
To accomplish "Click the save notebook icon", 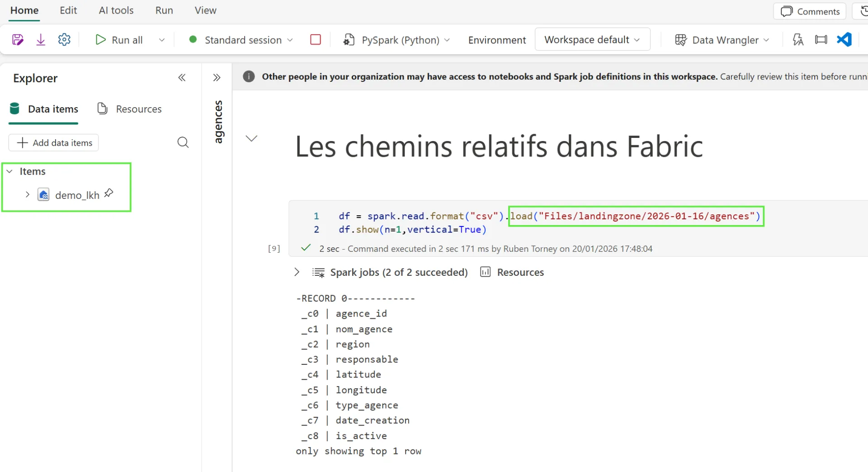I will coord(18,40).
